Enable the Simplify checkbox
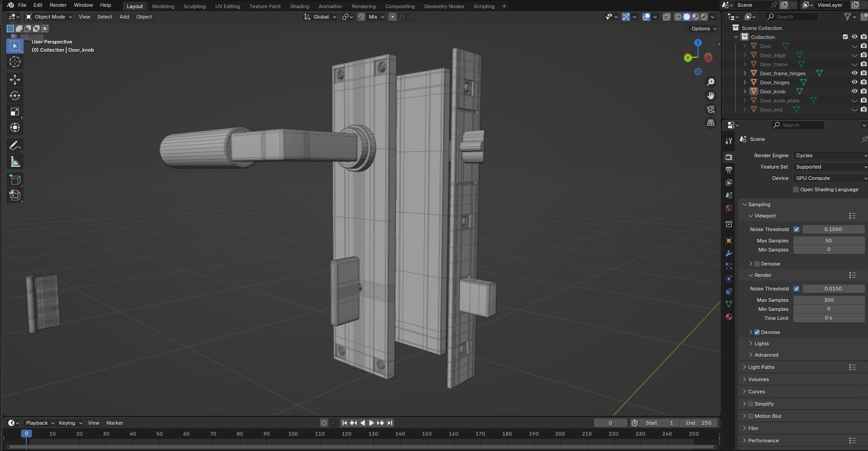Screen dimensions: 868x451 [751, 404]
